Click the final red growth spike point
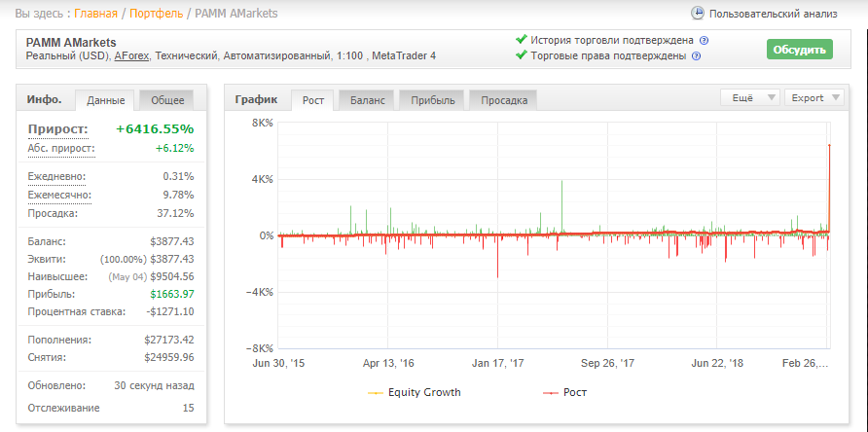The width and height of the screenshot is (868, 432). point(829,145)
